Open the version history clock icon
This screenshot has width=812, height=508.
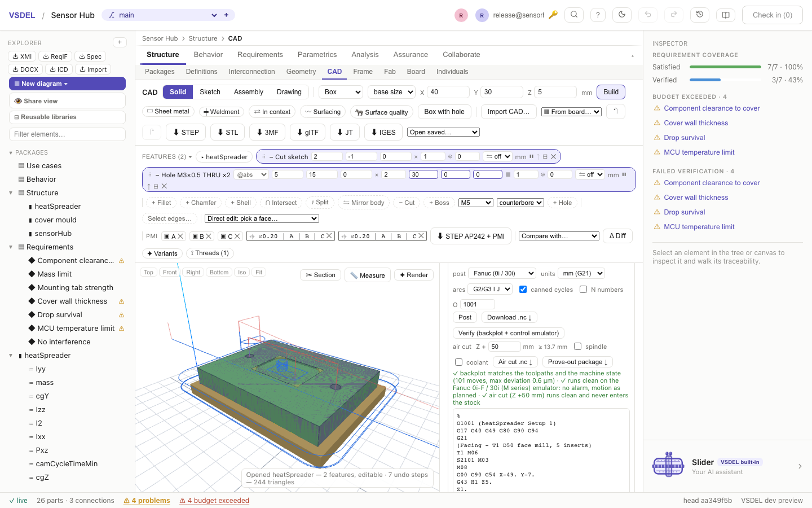point(700,15)
